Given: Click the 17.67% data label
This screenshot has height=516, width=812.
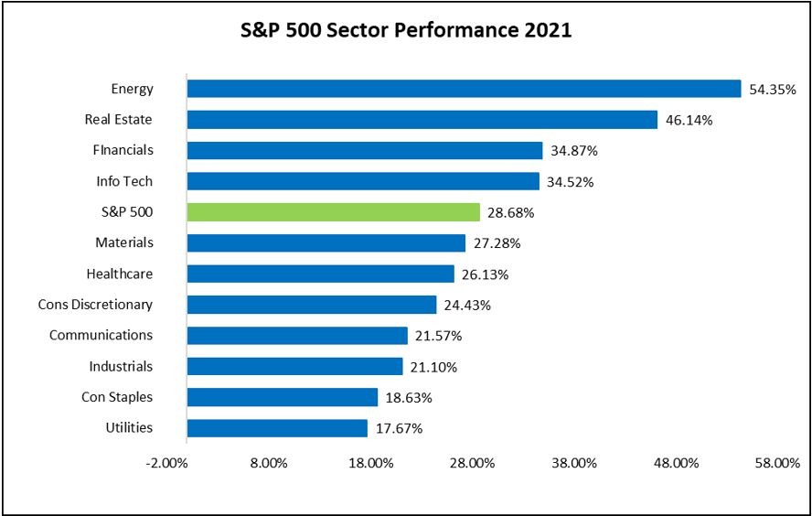Looking at the screenshot, I should [x=399, y=428].
